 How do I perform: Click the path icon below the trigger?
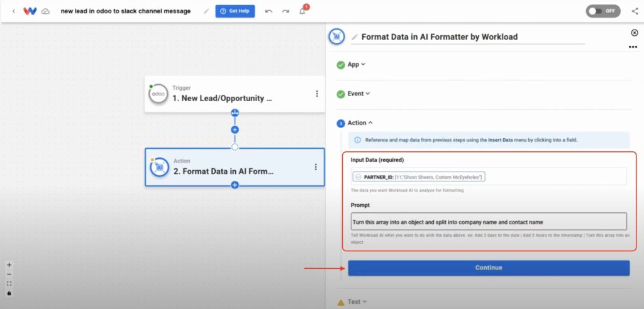click(x=235, y=112)
